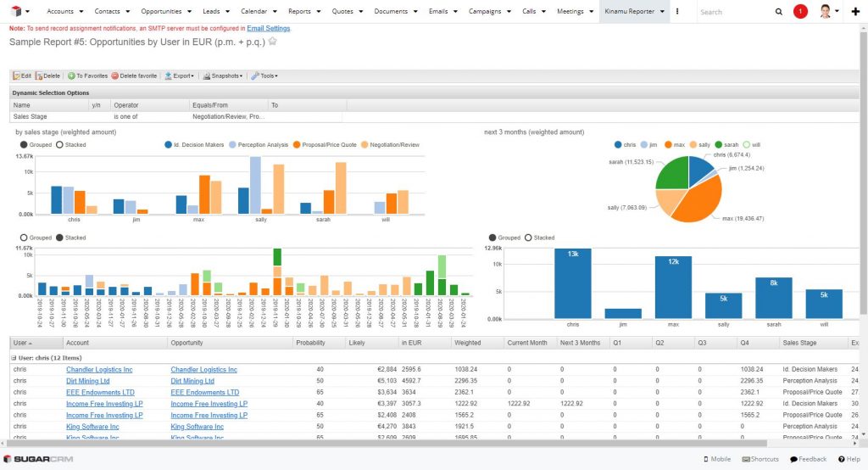868x470 pixels.
Task: Open the Opportunities module dropdown arrow
Action: click(x=189, y=11)
